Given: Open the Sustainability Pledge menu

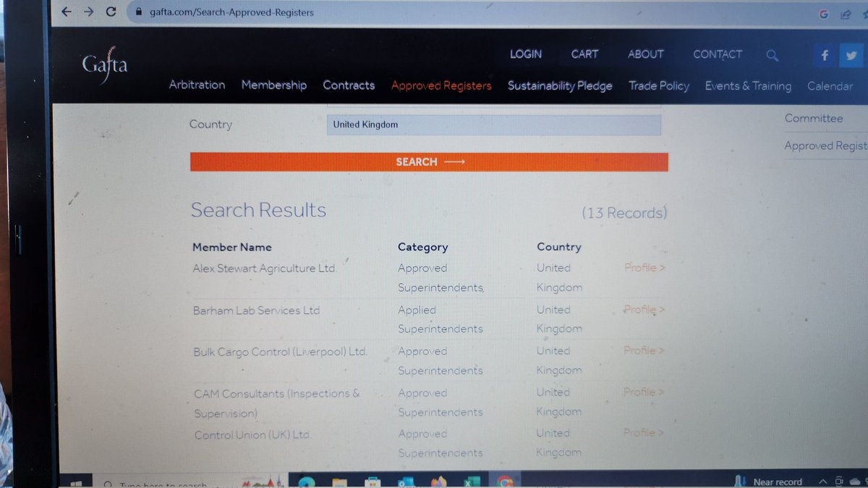Looking at the screenshot, I should [560, 85].
